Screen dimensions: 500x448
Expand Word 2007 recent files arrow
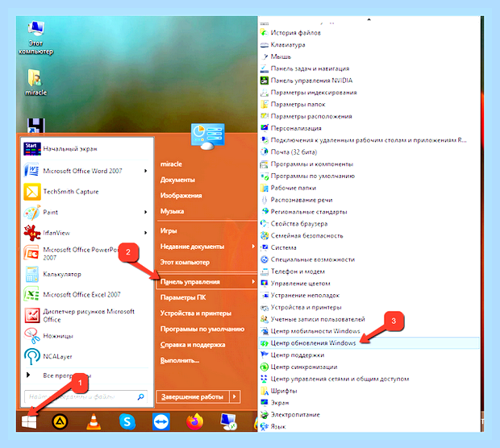tap(145, 171)
